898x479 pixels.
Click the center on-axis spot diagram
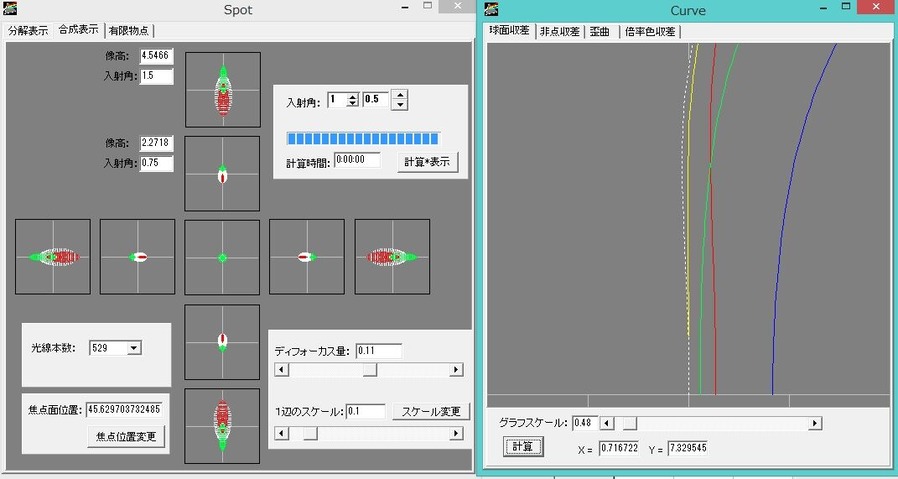(x=222, y=257)
